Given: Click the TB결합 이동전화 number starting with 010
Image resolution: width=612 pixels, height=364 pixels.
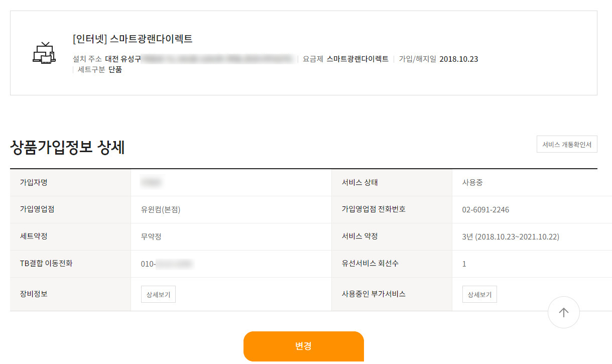Looking at the screenshot, I should click(167, 264).
